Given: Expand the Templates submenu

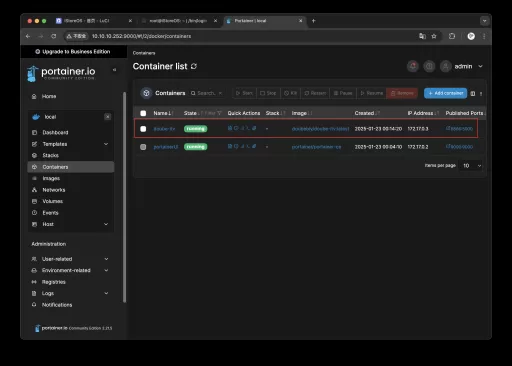Looking at the screenshot, I should [x=106, y=144].
